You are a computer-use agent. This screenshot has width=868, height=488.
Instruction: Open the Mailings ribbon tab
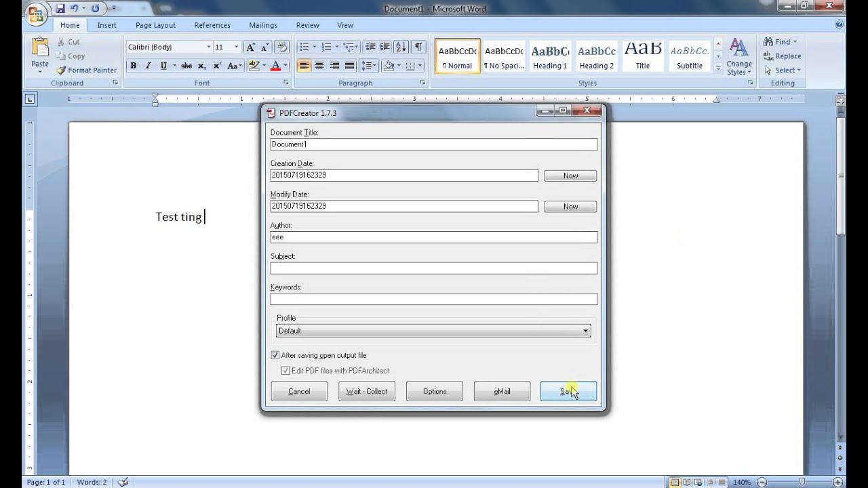click(x=263, y=25)
